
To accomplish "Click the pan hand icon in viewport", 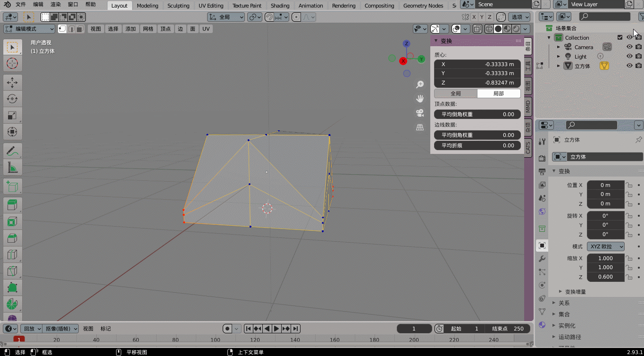I will pyautogui.click(x=420, y=99).
